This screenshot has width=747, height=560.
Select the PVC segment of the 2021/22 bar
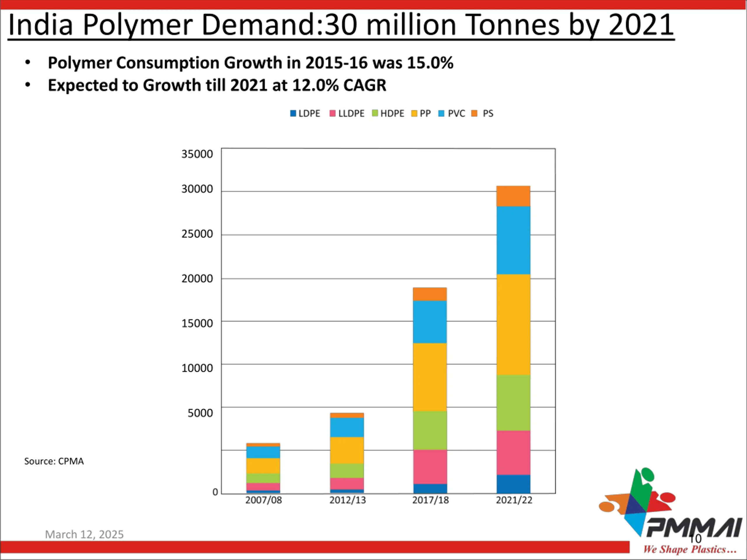(513, 240)
